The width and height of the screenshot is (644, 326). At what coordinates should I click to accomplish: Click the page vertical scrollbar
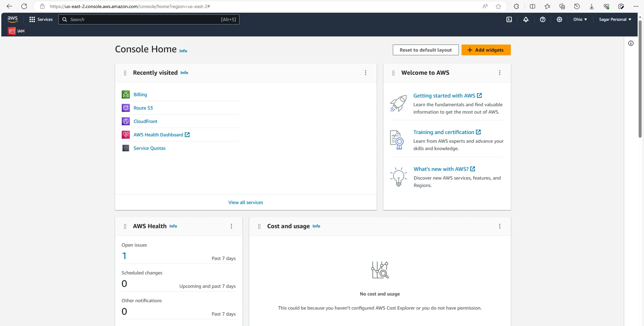point(640,79)
